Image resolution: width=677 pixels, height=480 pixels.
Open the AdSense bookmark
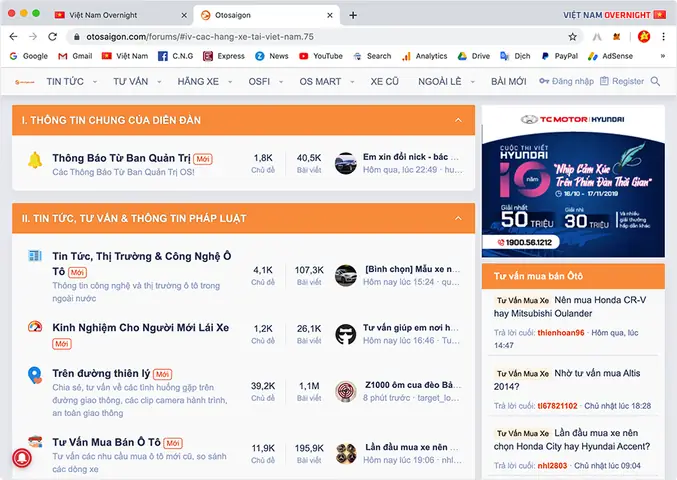(x=611, y=56)
